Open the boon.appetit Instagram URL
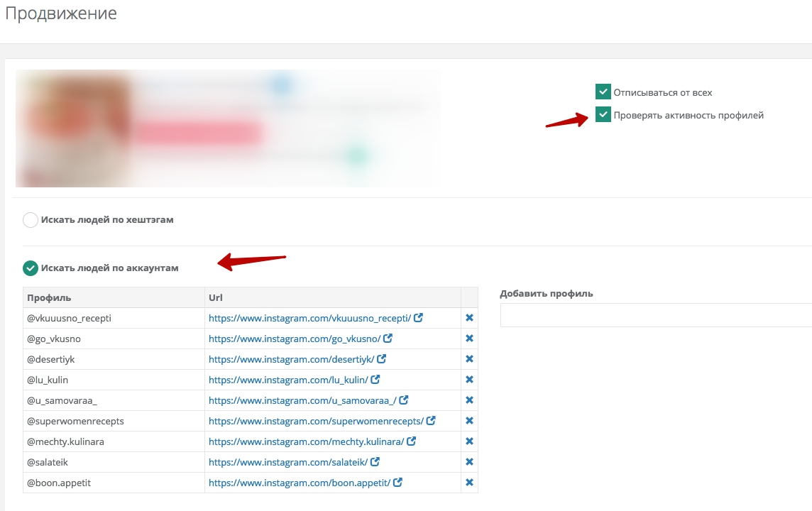This screenshot has height=511, width=812. coord(300,483)
